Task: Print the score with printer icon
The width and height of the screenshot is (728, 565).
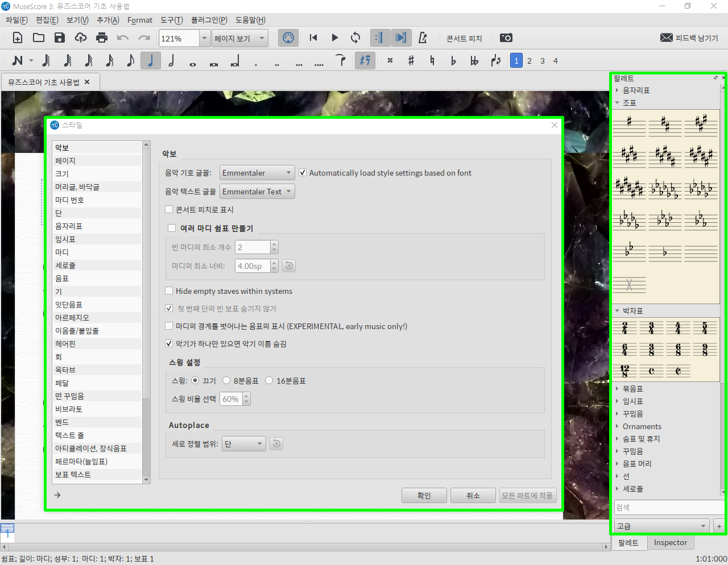Action: [x=102, y=38]
